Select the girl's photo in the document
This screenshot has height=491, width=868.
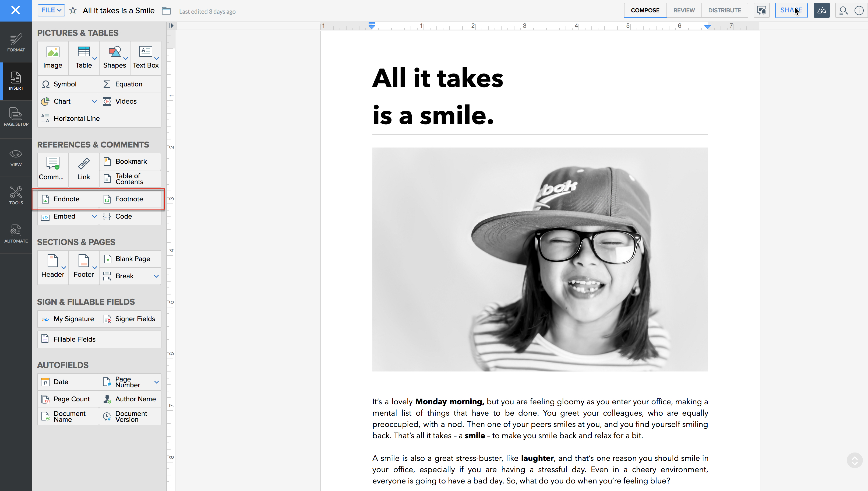point(540,259)
